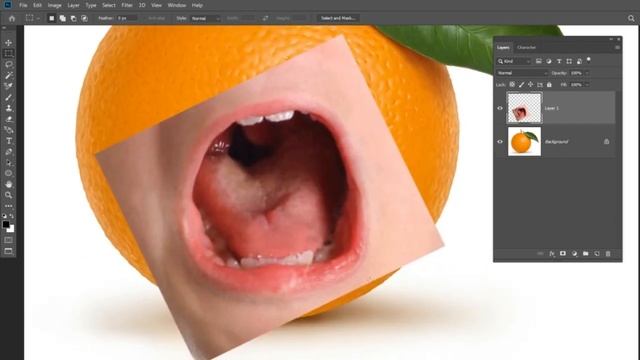Click the Intersect with selection icon
Image resolution: width=640 pixels, height=360 pixels.
(84, 18)
